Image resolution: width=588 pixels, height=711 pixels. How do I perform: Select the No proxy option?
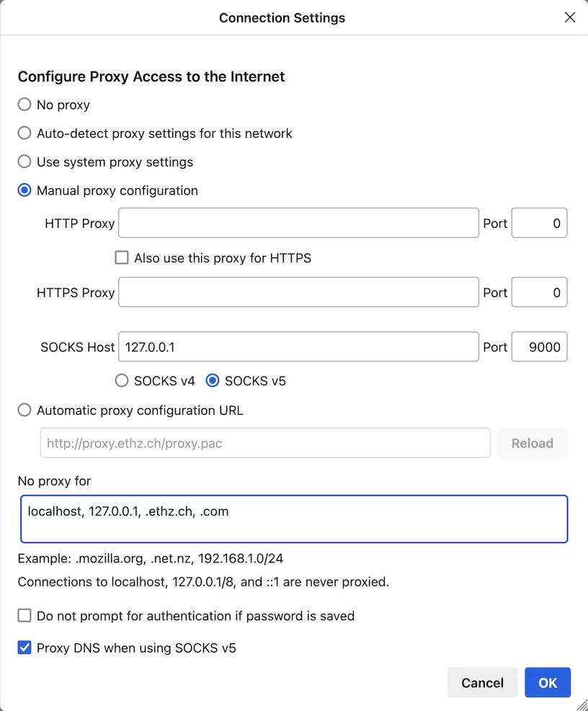click(24, 105)
